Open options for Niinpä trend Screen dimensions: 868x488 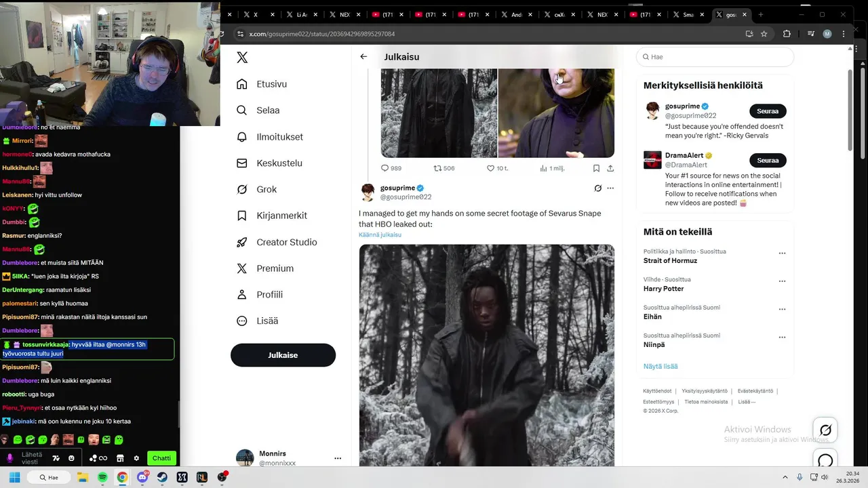782,338
